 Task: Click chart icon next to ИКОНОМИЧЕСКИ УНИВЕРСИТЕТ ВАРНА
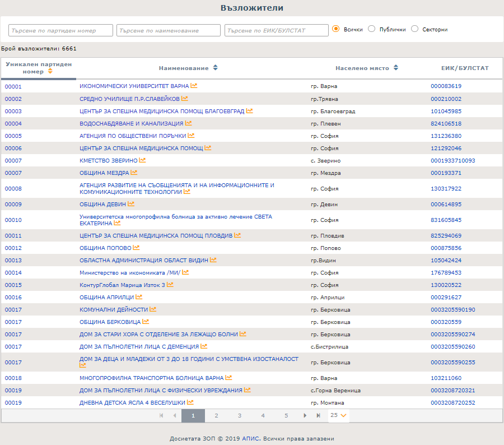[194, 86]
